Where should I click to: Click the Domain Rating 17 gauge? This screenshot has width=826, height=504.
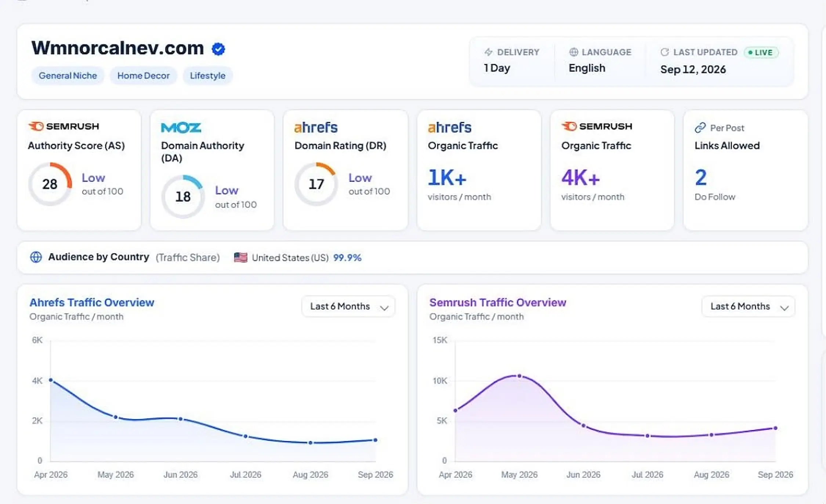tap(316, 184)
